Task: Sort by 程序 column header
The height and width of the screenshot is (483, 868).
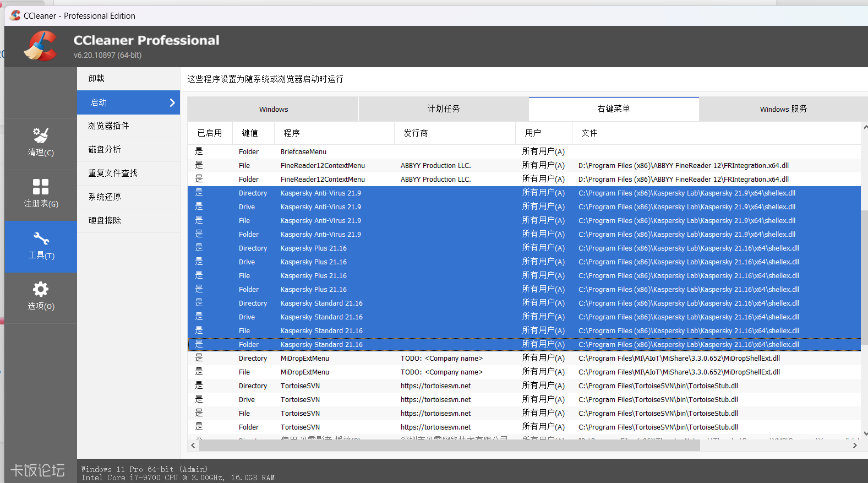Action: click(x=334, y=133)
